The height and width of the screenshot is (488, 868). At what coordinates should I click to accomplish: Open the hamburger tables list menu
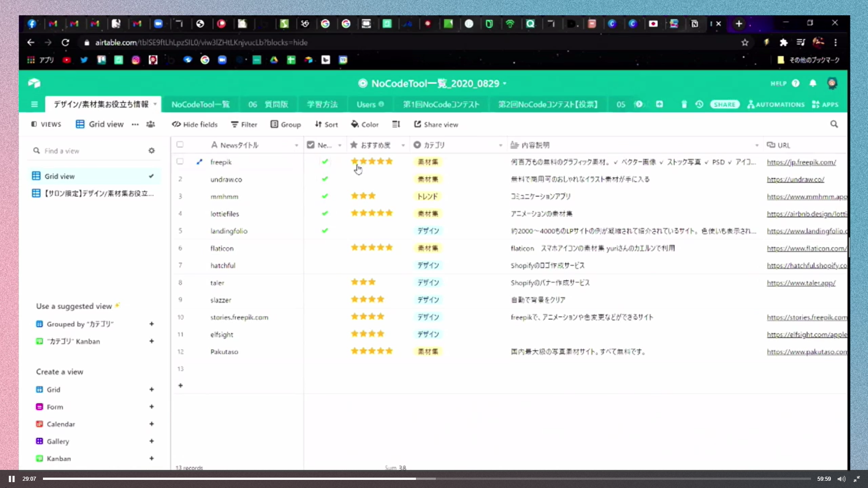click(34, 104)
